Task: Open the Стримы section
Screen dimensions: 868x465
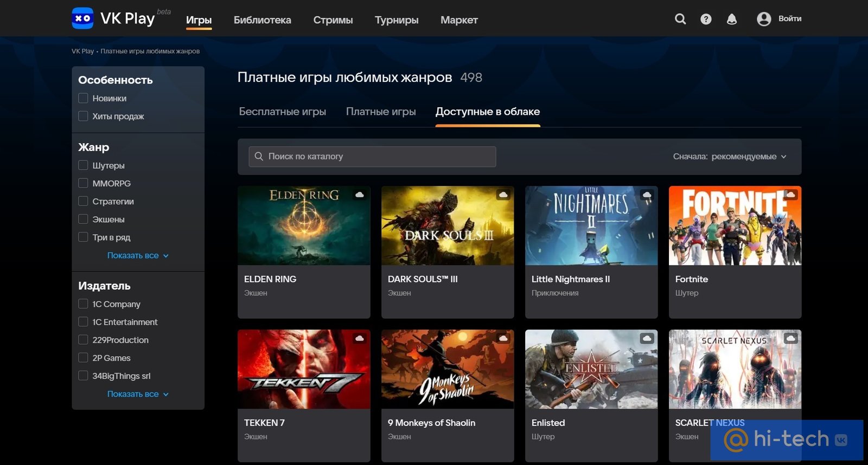Action: point(333,20)
